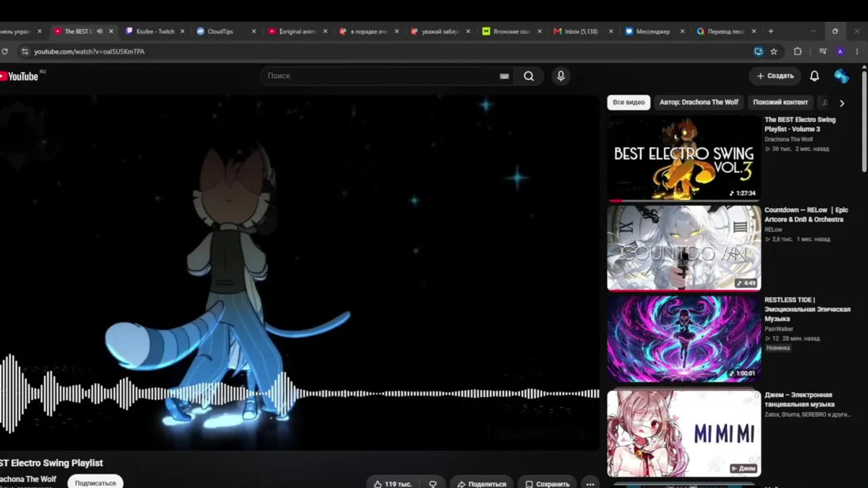Switch to the Японские tab
The height and width of the screenshot is (488, 868).
click(x=512, y=31)
